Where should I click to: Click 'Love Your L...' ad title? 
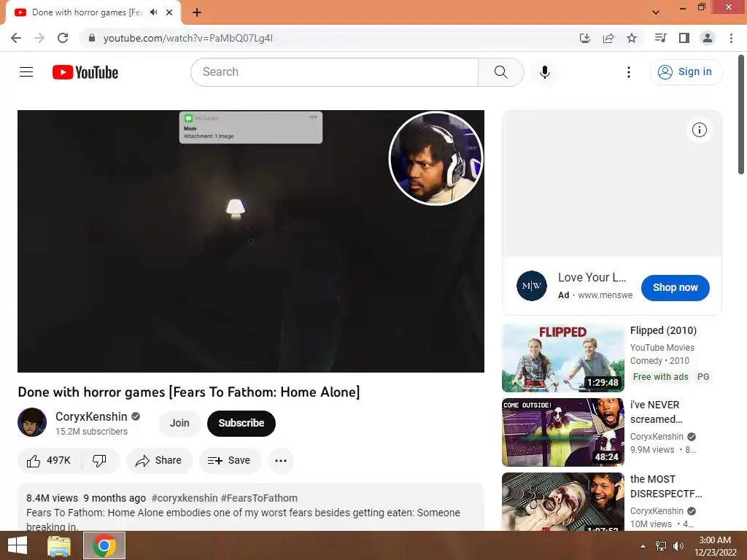(x=592, y=277)
